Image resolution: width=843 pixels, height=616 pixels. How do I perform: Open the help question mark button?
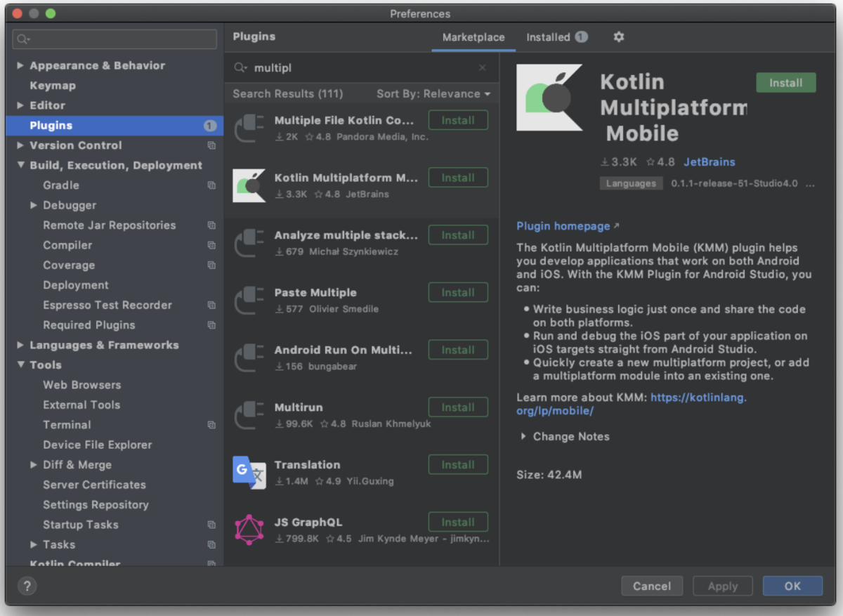click(27, 586)
